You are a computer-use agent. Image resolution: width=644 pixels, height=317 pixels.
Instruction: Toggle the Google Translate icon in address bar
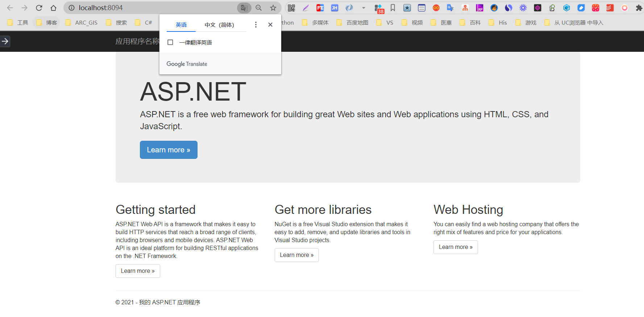click(244, 8)
